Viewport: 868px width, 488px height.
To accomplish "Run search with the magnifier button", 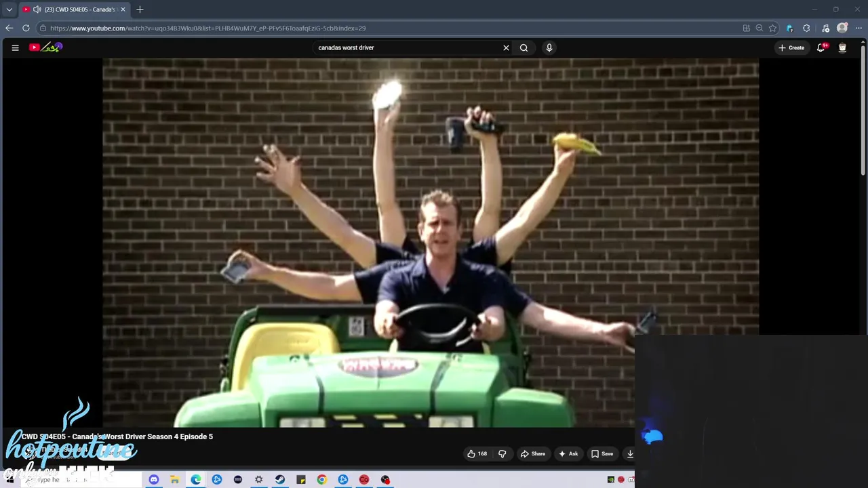I will click(524, 47).
